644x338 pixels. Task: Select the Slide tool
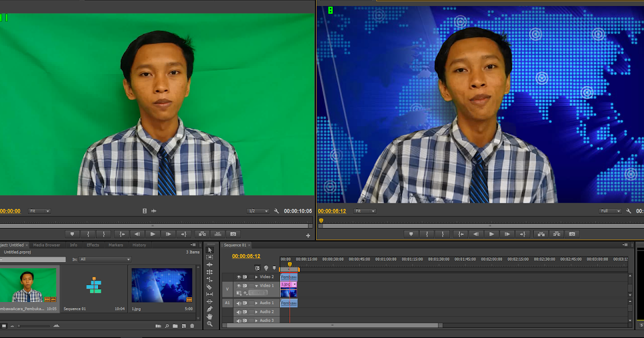[210, 302]
